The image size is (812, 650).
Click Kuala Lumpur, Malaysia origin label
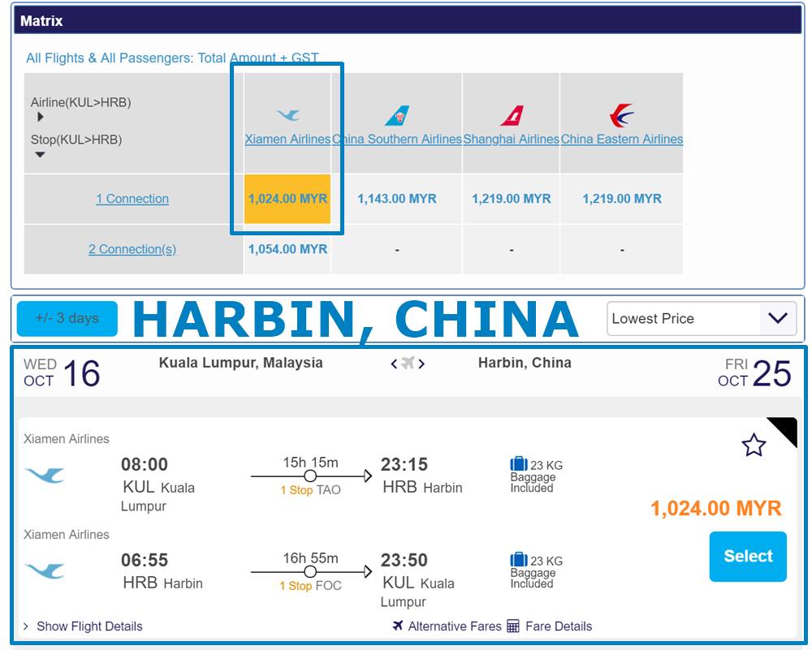point(241,363)
